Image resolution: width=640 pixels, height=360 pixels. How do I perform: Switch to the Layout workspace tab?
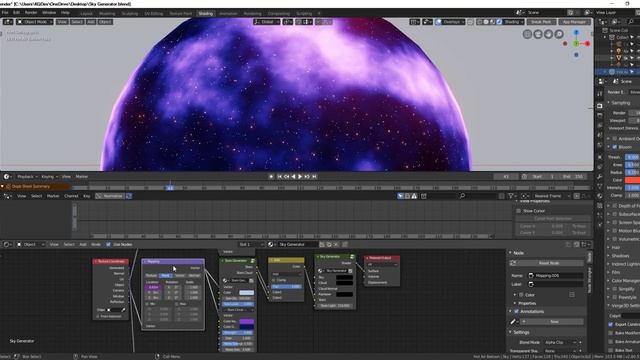point(86,13)
